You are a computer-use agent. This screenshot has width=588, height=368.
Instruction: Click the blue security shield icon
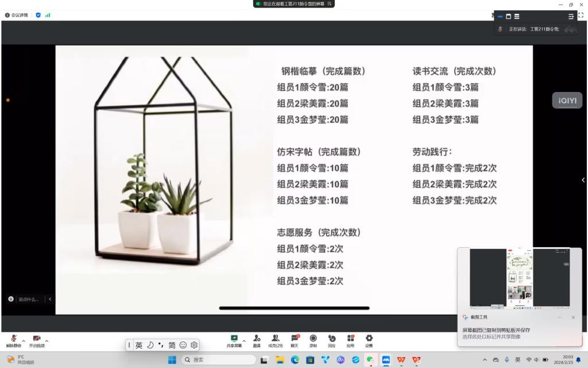pos(38,15)
